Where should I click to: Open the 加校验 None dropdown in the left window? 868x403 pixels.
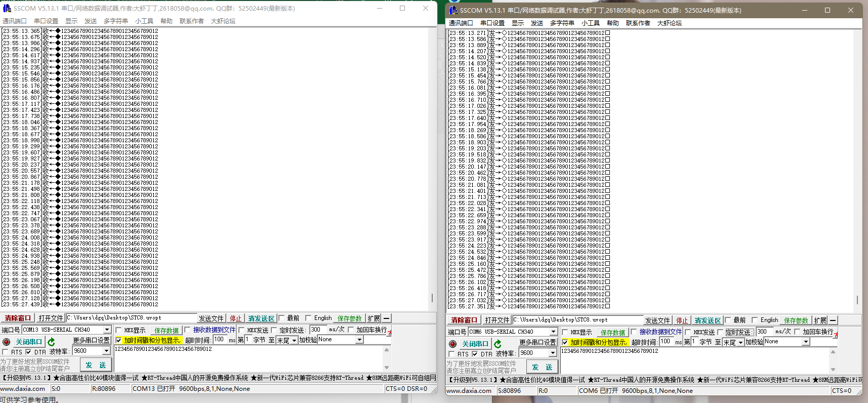tap(359, 340)
